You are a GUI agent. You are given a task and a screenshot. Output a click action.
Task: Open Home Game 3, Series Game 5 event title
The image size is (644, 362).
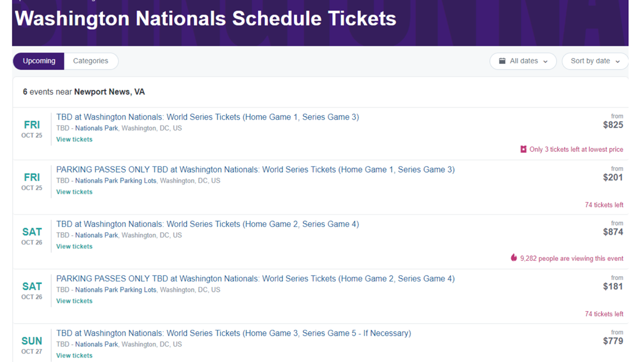(233, 333)
